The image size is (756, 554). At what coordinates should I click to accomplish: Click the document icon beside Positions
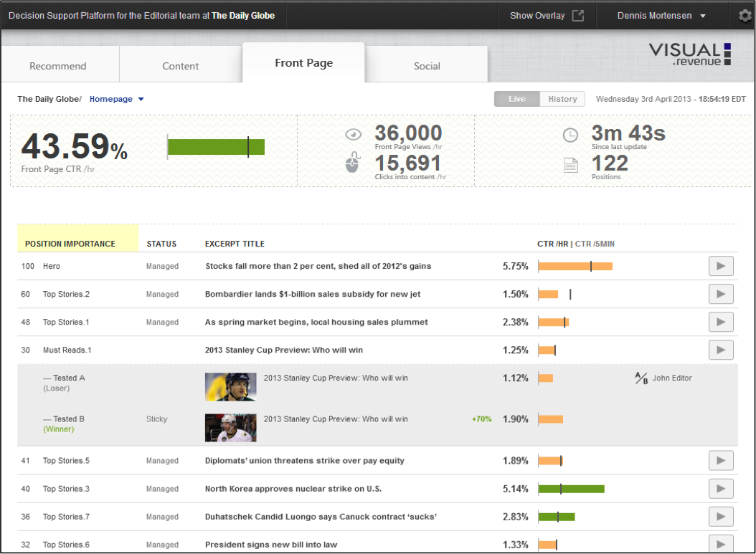(x=571, y=166)
